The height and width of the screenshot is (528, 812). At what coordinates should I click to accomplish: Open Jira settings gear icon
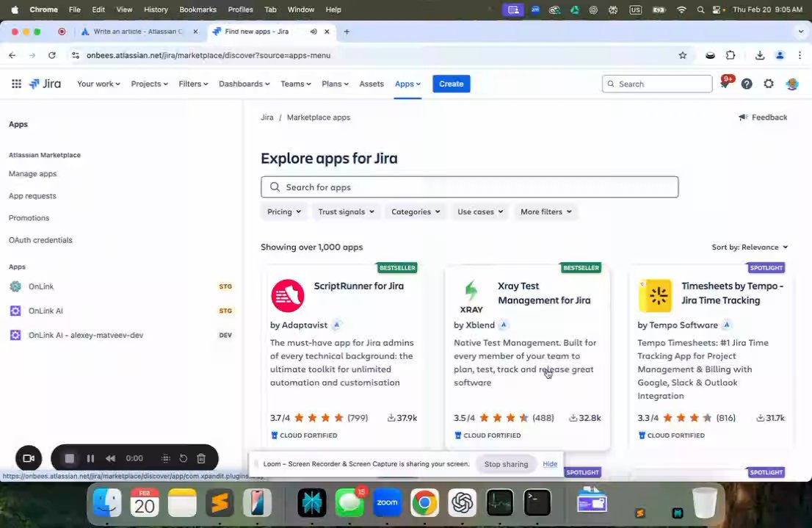769,84
